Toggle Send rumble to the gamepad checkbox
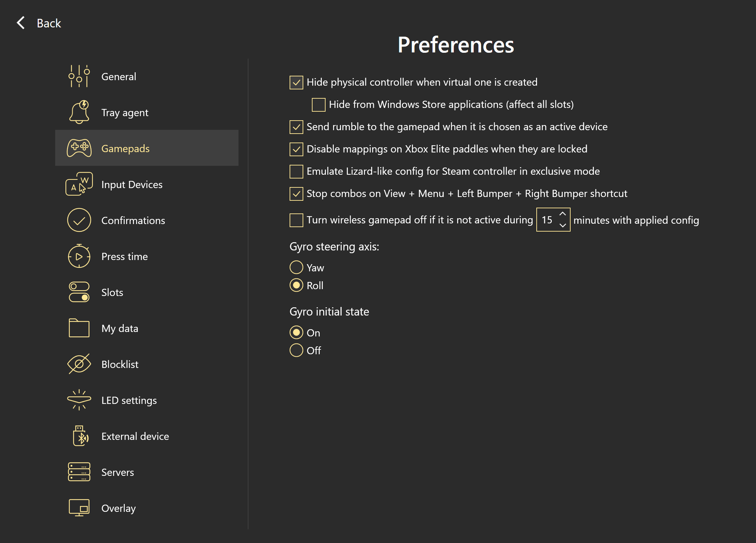 (x=296, y=127)
